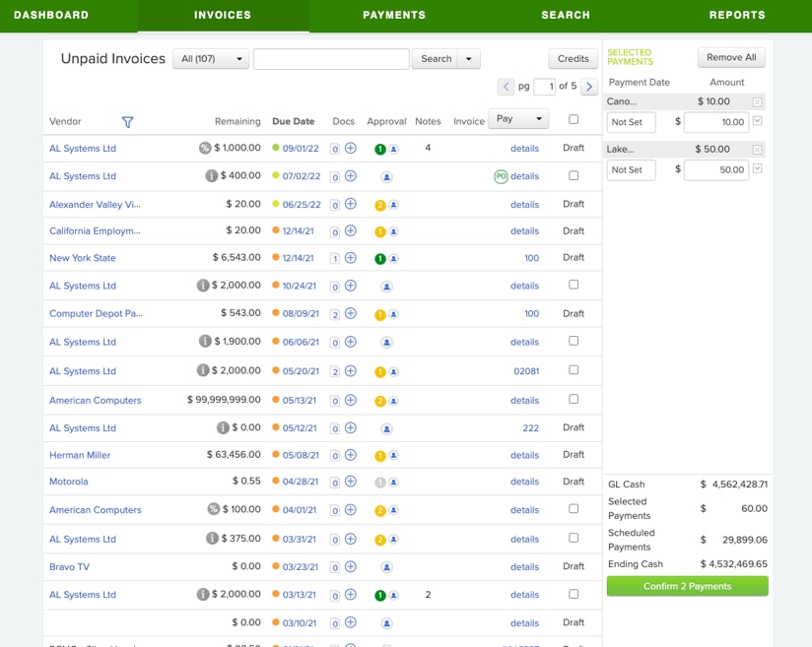
Task: Open the dropdown arrow beside the Search button
Action: (x=469, y=59)
